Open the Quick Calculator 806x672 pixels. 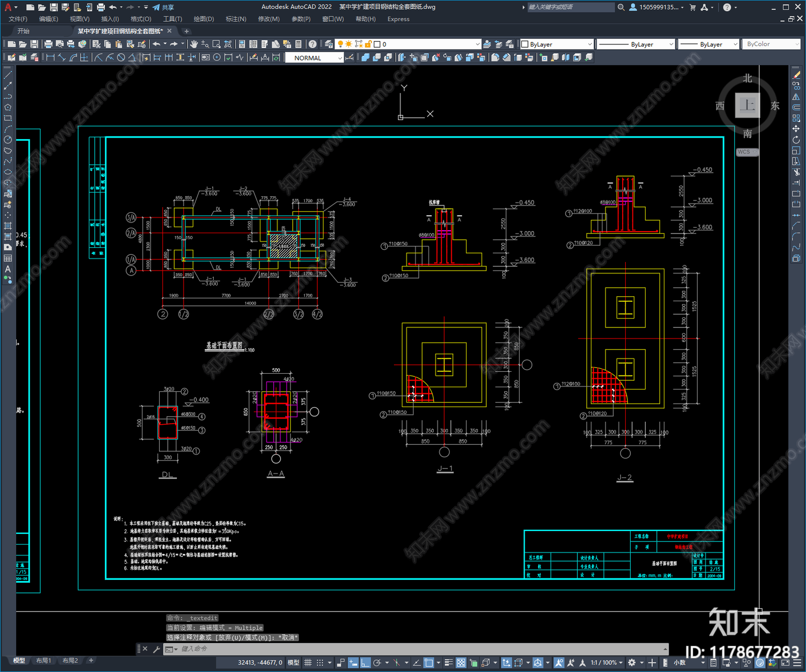[298, 44]
